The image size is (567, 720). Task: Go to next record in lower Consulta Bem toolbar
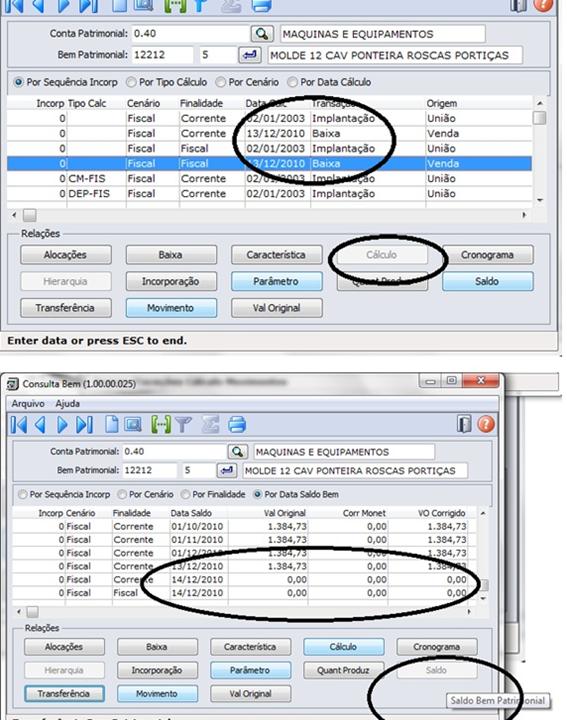62,425
